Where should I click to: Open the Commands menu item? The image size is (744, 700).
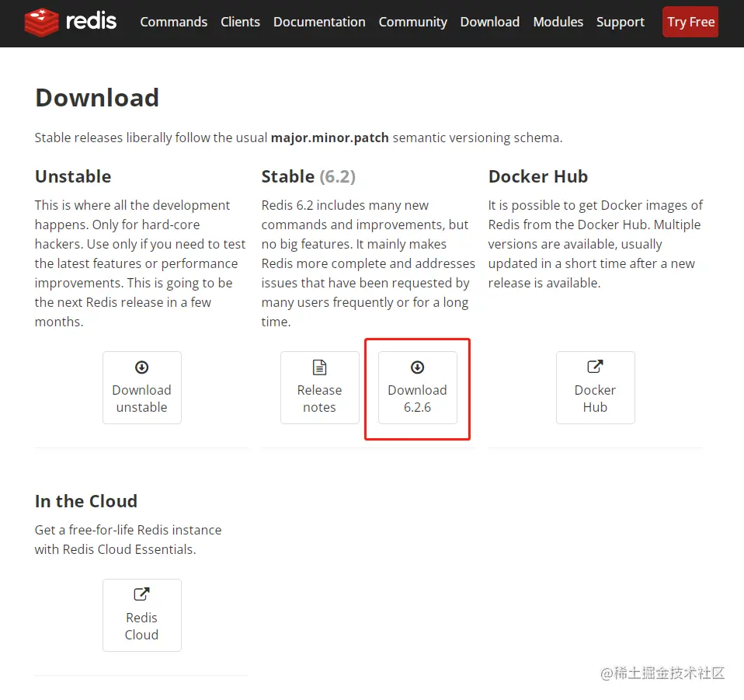[x=174, y=22]
